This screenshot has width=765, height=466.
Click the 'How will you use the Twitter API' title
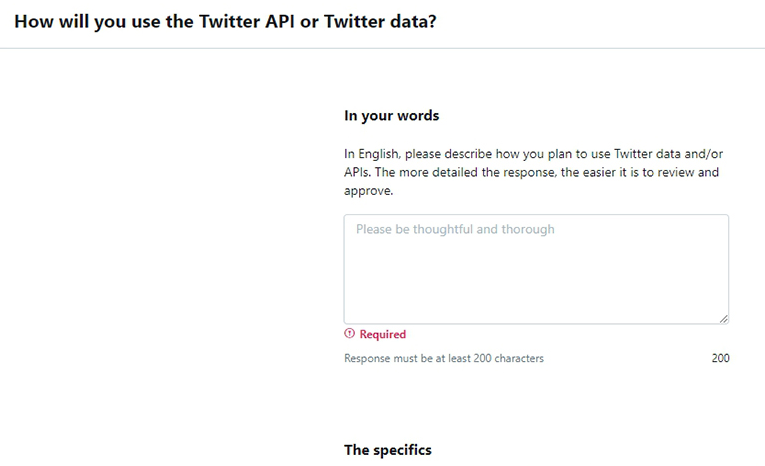[x=225, y=21]
